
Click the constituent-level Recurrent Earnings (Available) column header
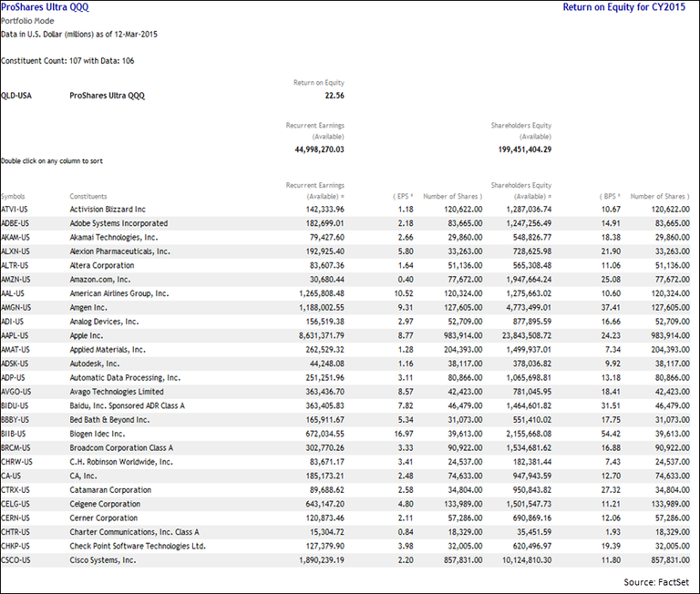click(x=315, y=190)
